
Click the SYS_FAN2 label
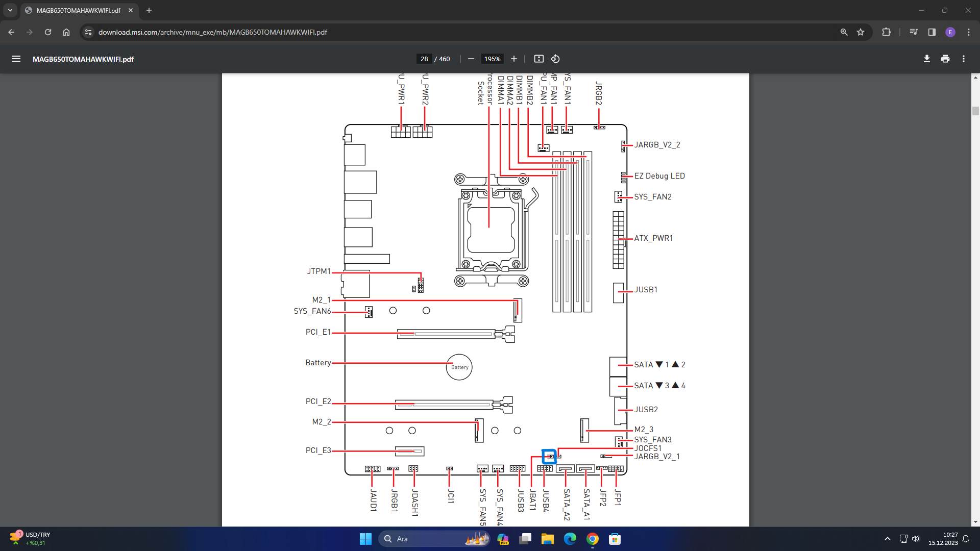pyautogui.click(x=653, y=197)
